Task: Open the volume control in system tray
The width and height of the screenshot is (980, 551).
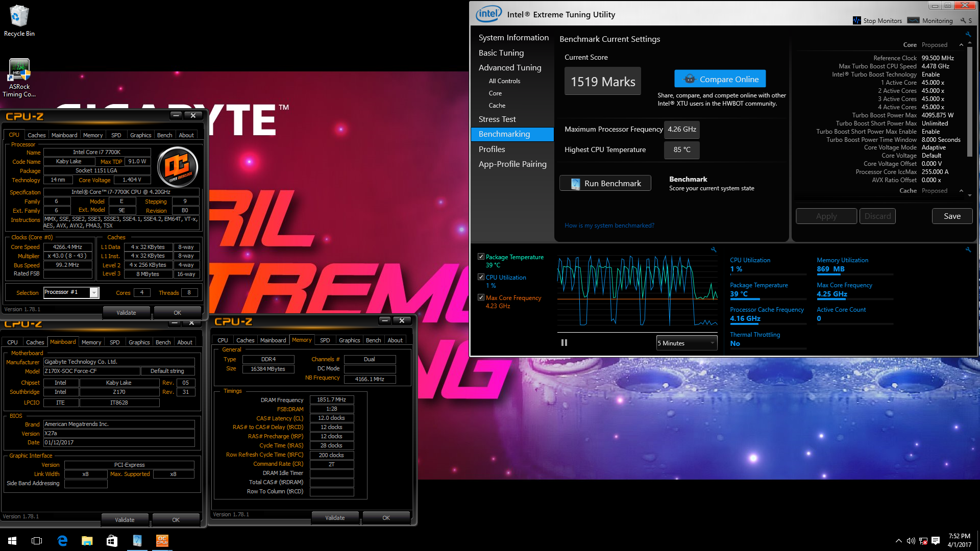Action: [911, 541]
